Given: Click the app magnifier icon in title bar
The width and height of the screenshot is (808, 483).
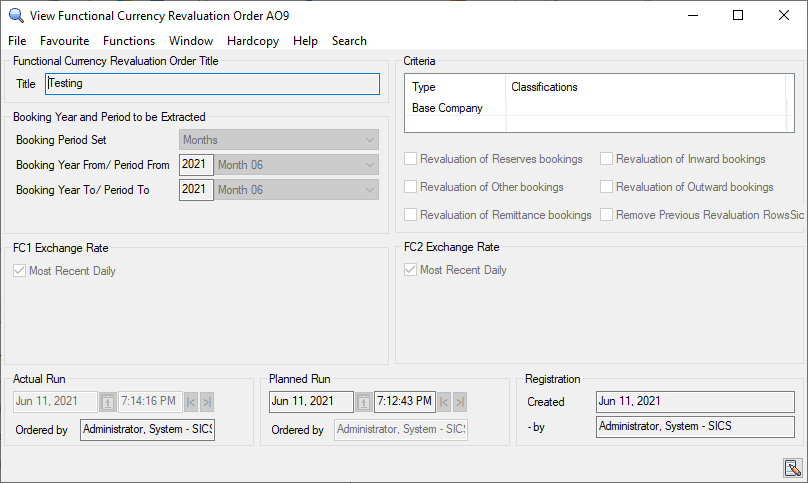Looking at the screenshot, I should click(15, 15).
